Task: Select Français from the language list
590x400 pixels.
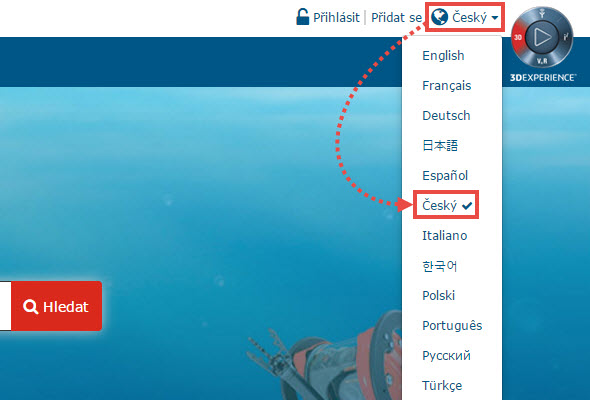Action: coord(447,86)
